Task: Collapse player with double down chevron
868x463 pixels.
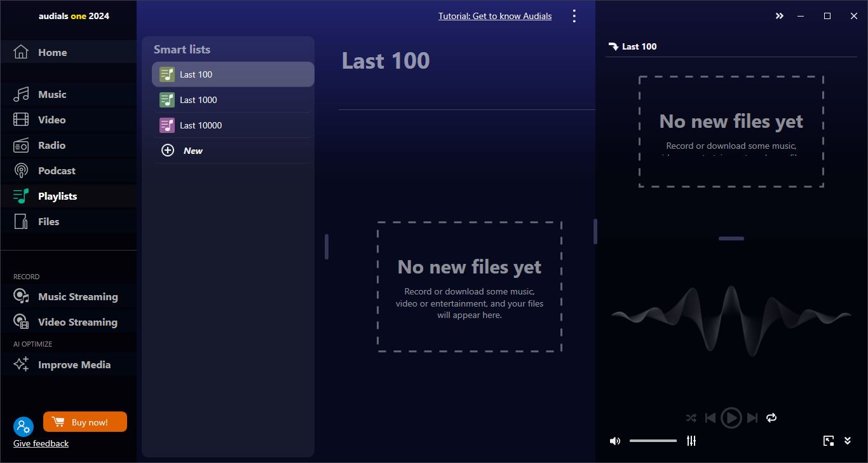Action: [848, 441]
